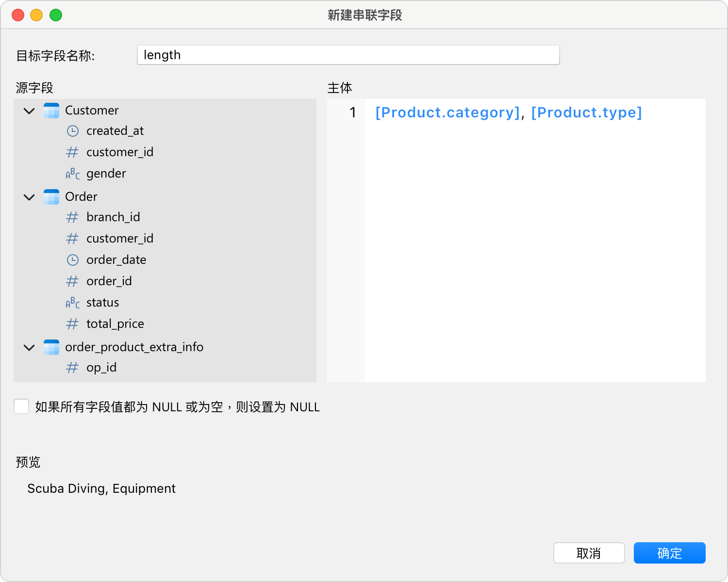Collapse the Customer table node
This screenshot has height=582, width=728.
29,111
